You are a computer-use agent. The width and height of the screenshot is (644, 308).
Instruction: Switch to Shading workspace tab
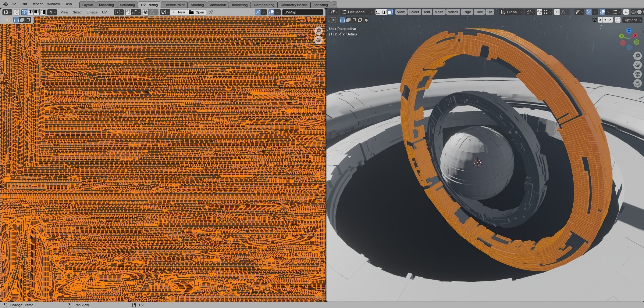tap(197, 5)
